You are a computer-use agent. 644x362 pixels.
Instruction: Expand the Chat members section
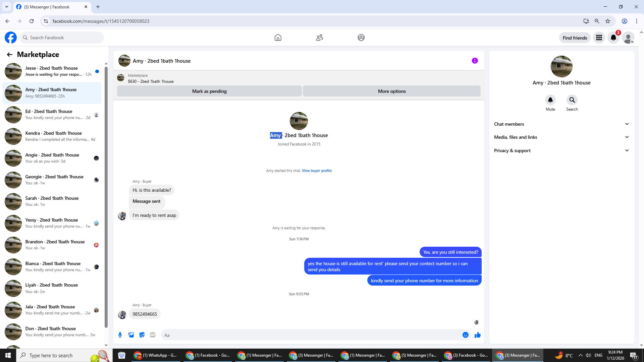click(x=561, y=124)
